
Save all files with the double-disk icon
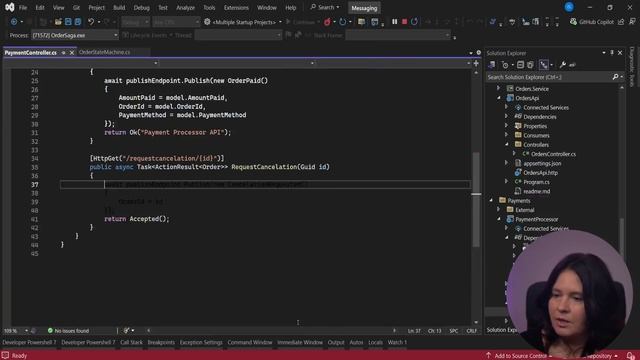[78, 22]
